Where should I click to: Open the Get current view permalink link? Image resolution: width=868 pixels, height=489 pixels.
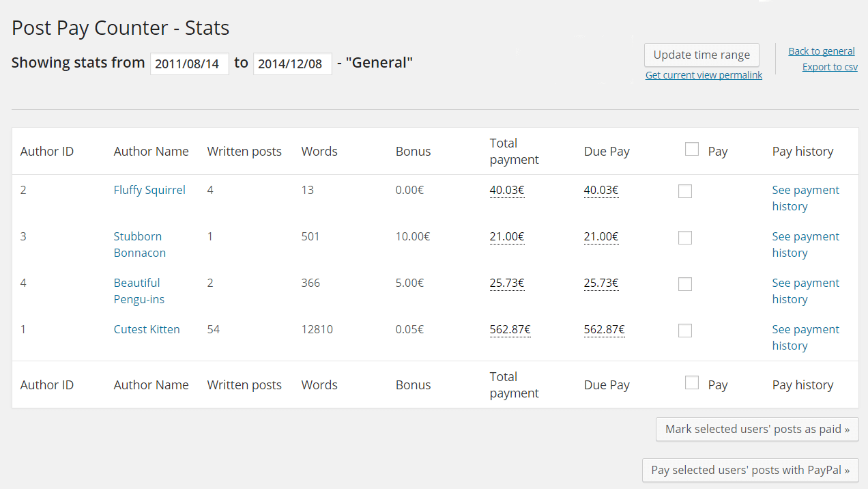(x=704, y=75)
